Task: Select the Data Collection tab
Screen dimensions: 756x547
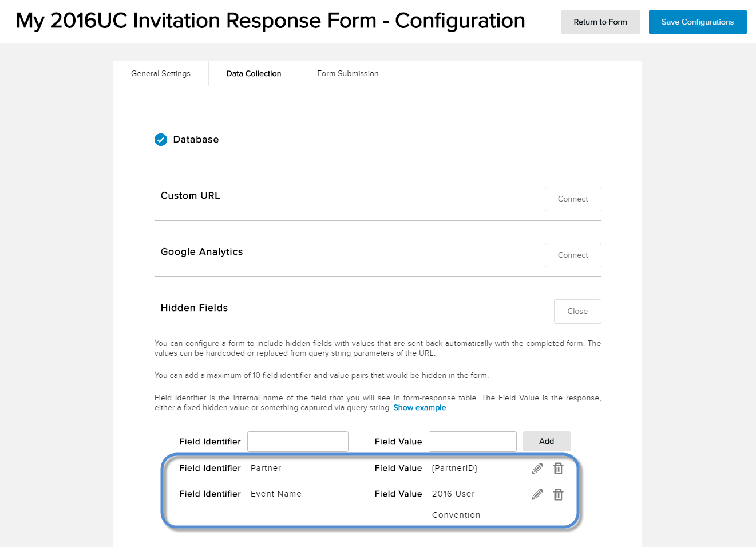Action: pyautogui.click(x=254, y=73)
